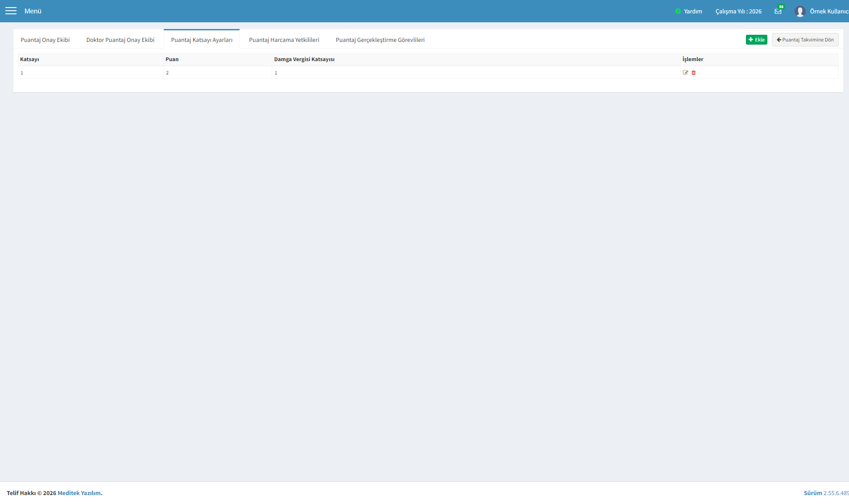Viewport: 849px width, 504px height.
Task: Return via Puantaj Takvimine Dön button
Action: click(x=805, y=40)
